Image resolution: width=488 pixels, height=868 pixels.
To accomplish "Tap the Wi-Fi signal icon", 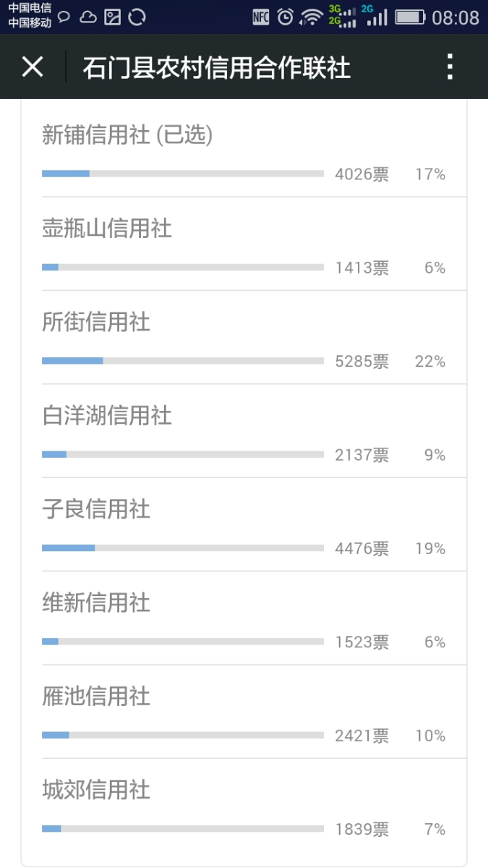I will coord(312,17).
